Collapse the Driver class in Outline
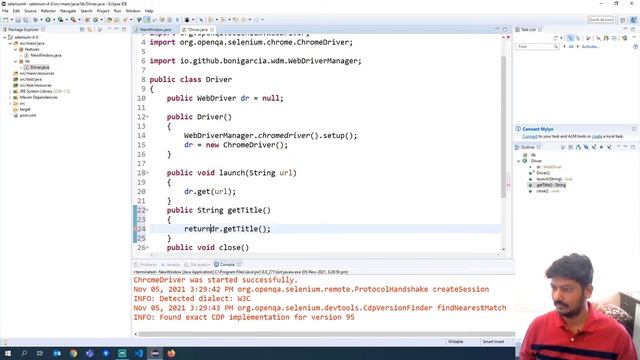Image resolution: width=640 pixels, height=360 pixels. (519, 161)
